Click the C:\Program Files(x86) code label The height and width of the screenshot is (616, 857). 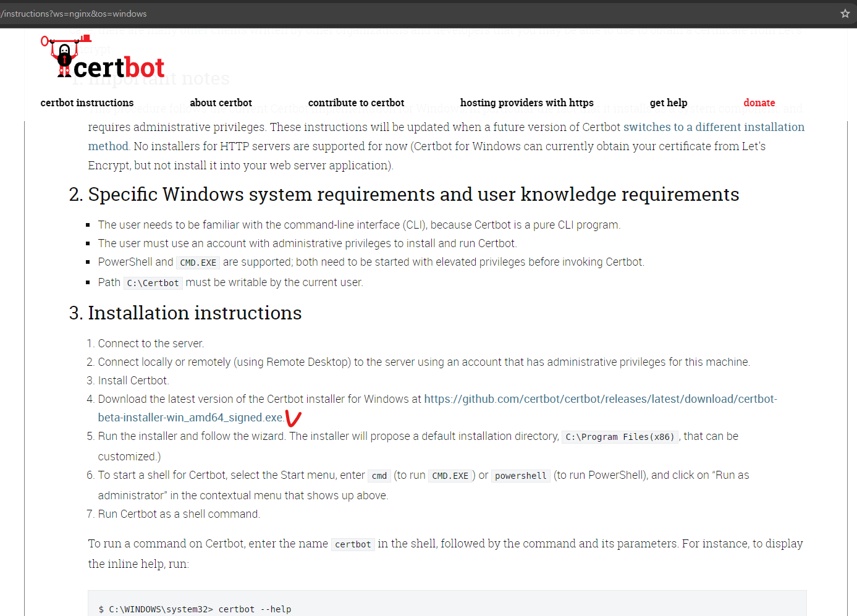click(x=620, y=437)
